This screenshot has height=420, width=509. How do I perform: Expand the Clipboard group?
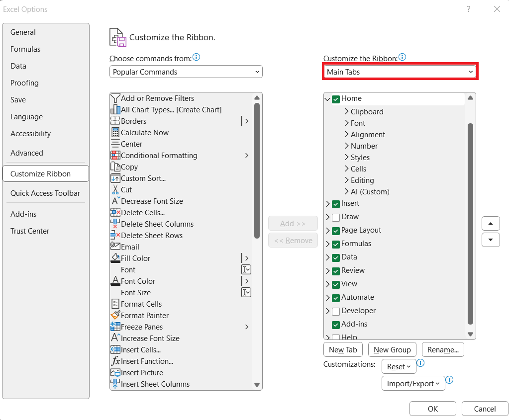(346, 111)
